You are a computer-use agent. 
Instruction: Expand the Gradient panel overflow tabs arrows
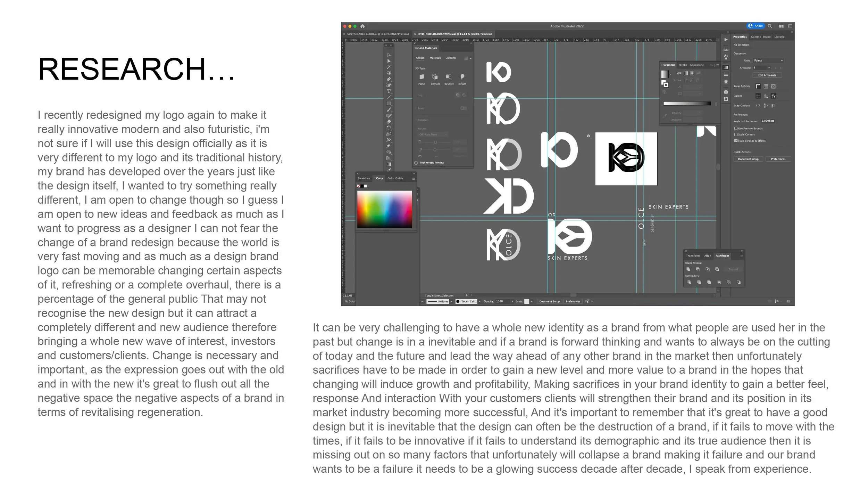[x=711, y=65]
